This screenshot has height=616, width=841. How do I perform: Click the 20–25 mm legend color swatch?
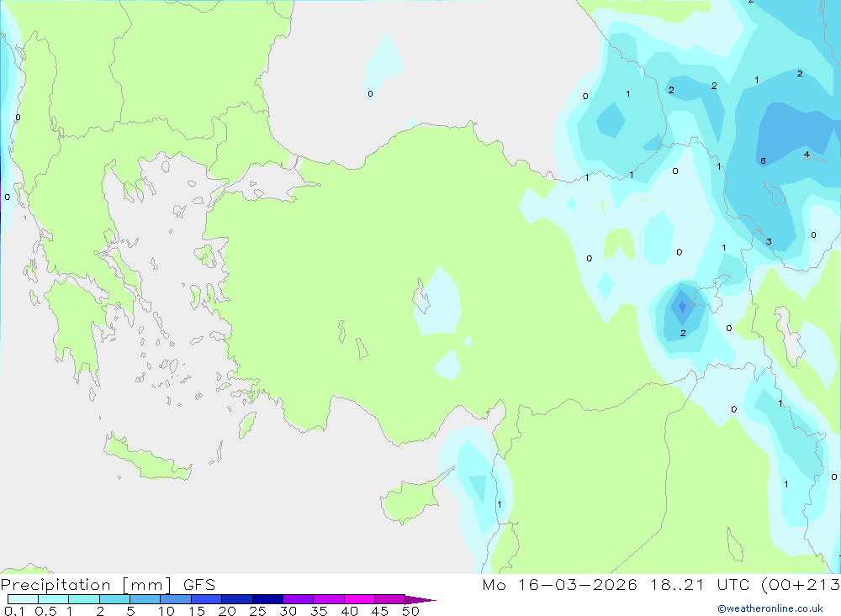tap(236, 599)
